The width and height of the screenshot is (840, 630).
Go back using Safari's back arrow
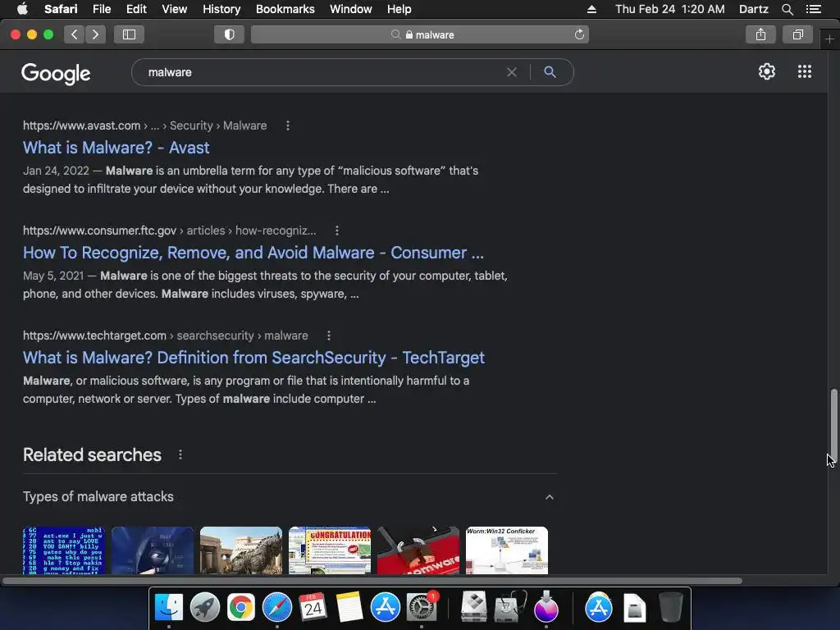pos(75,34)
